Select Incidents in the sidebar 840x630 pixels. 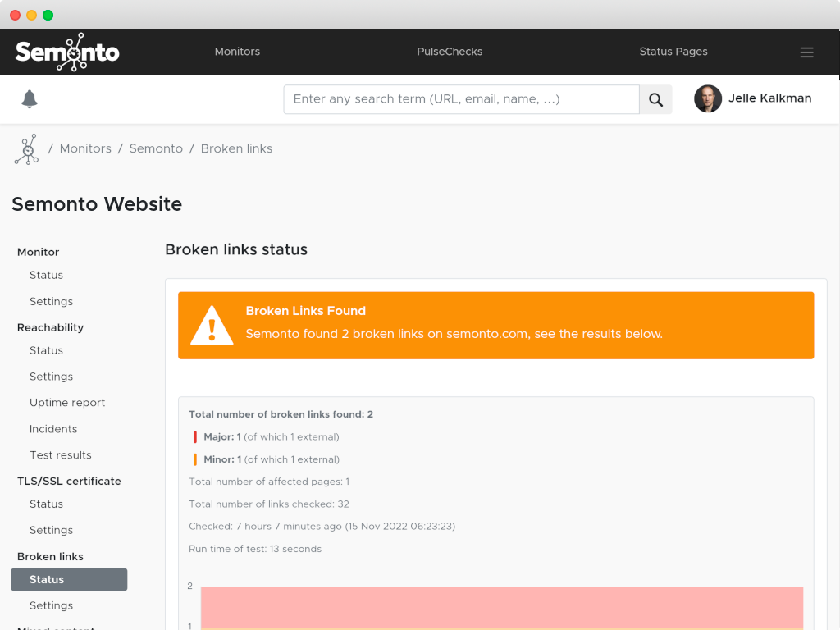tap(53, 429)
